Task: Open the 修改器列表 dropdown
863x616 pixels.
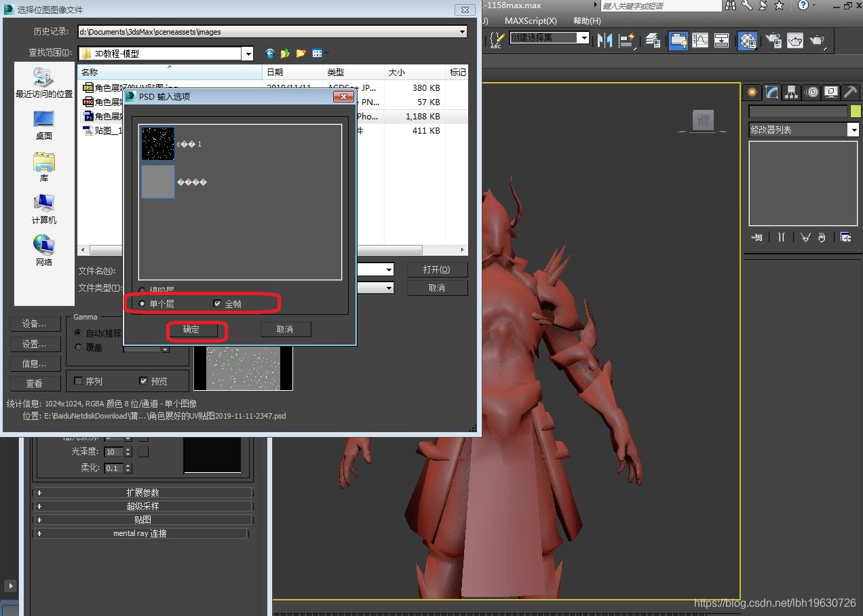Action: tap(853, 130)
